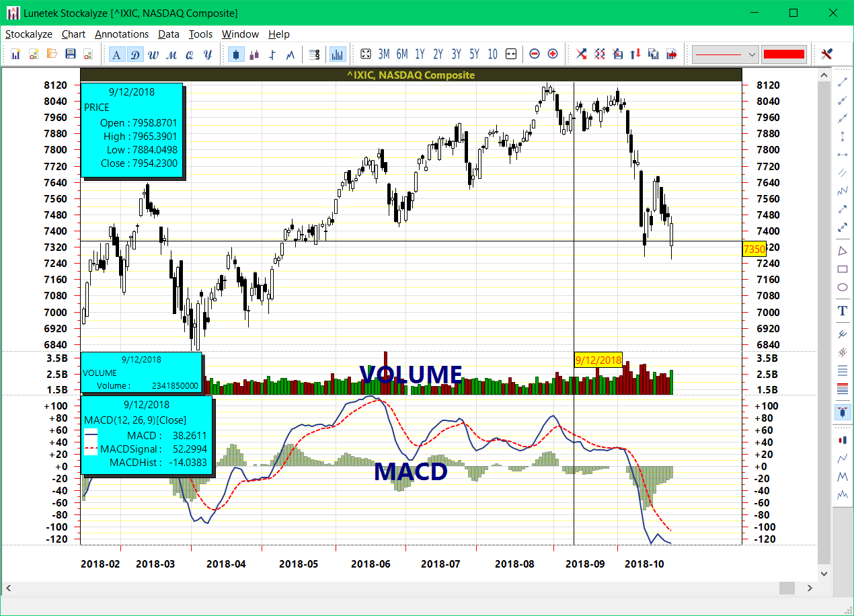This screenshot has height=616, width=854.
Task: Click the red color swatch
Action: click(784, 54)
